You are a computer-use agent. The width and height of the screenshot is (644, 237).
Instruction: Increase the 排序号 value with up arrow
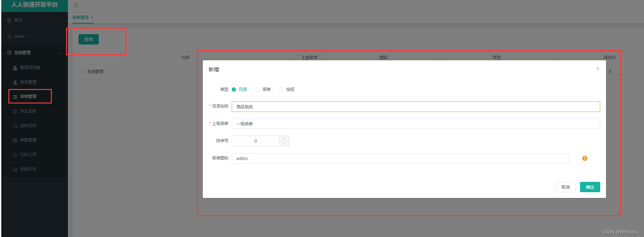pyautogui.click(x=284, y=138)
